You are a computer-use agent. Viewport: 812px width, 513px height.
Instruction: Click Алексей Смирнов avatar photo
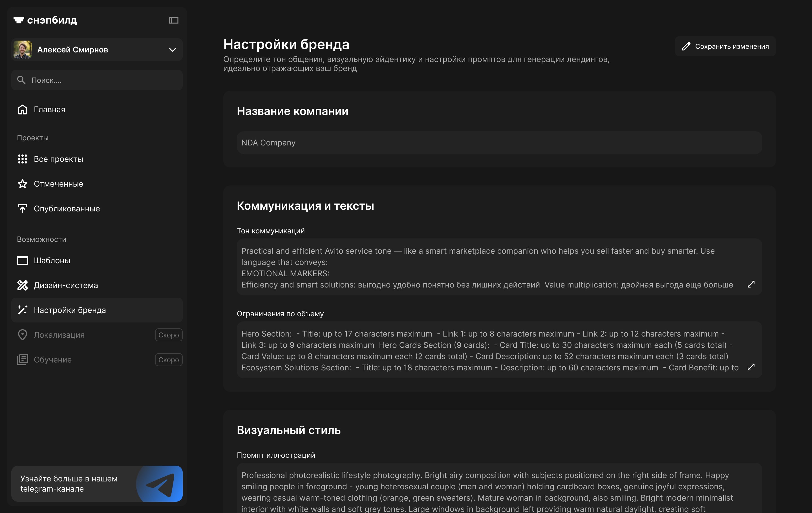coord(22,50)
